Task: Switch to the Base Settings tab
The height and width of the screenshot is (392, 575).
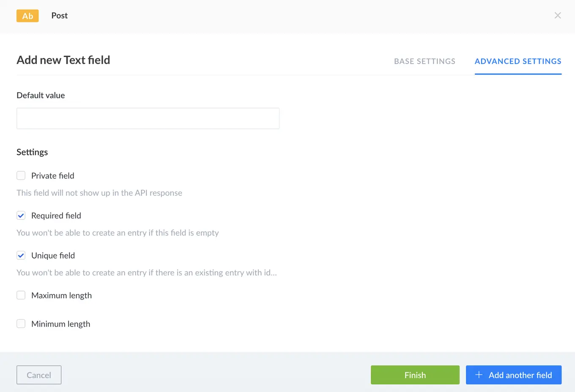Action: coord(424,61)
